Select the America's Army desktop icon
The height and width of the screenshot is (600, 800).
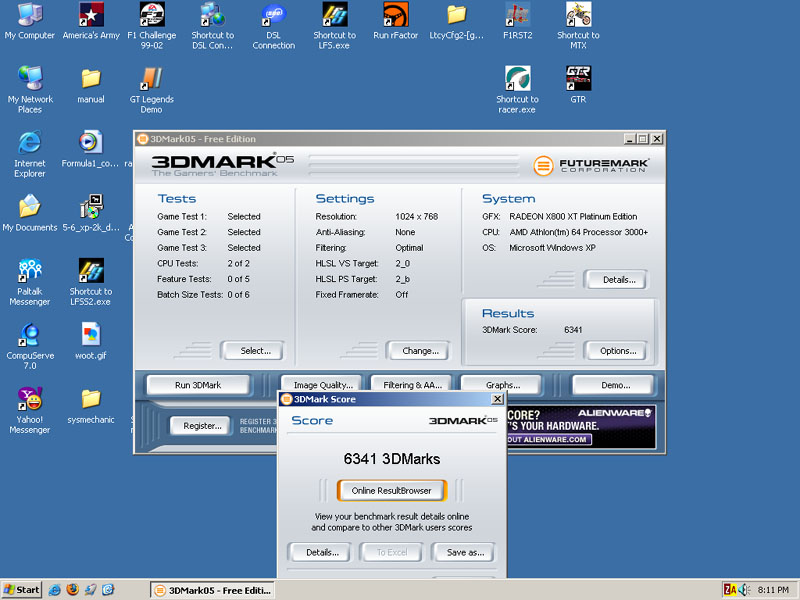pos(91,20)
